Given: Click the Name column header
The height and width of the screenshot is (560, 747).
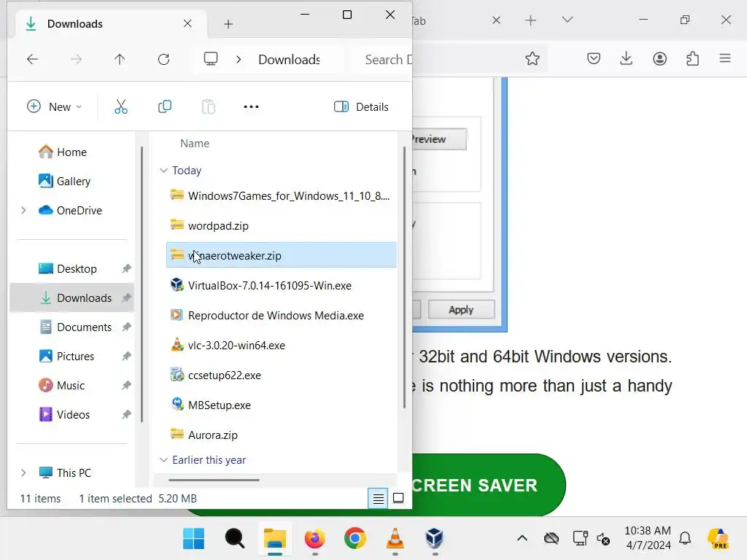Looking at the screenshot, I should tap(194, 144).
